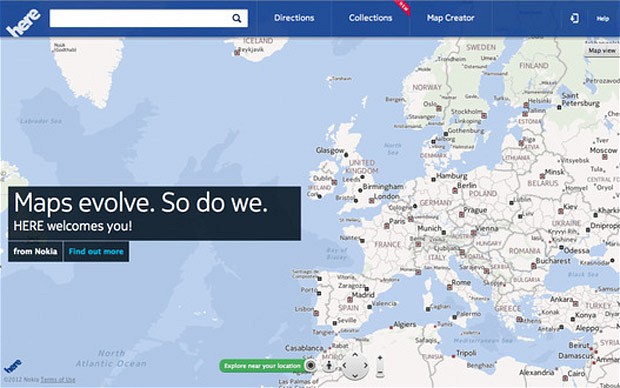Click the Lisbon city marker

316,313
